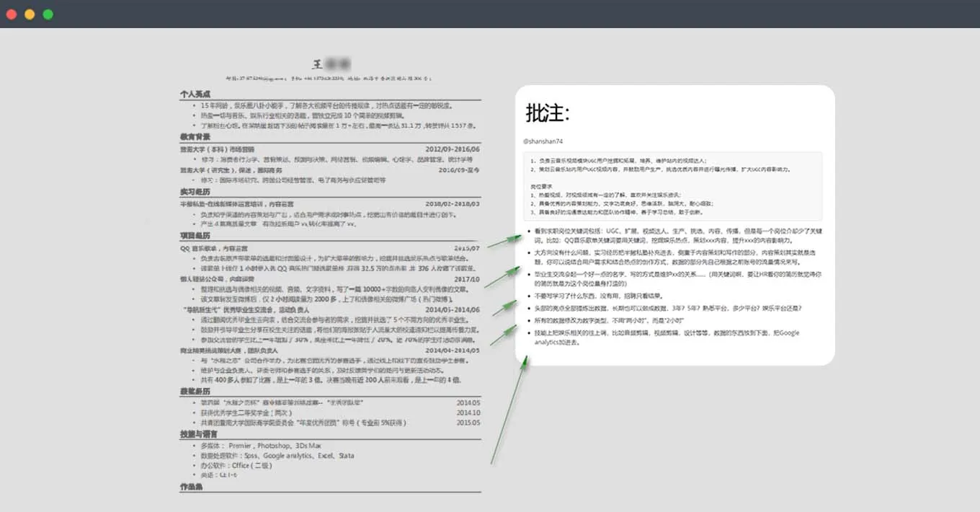This screenshot has width=980, height=512.
Task: Click the annotation bullet mentioning UGC keywords
Action: (674, 235)
